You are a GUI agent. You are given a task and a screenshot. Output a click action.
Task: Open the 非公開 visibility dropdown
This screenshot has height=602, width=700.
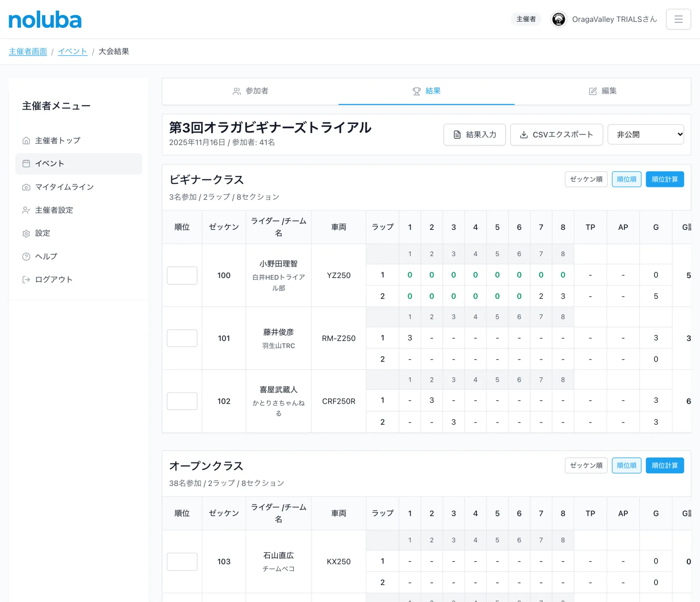tap(646, 134)
